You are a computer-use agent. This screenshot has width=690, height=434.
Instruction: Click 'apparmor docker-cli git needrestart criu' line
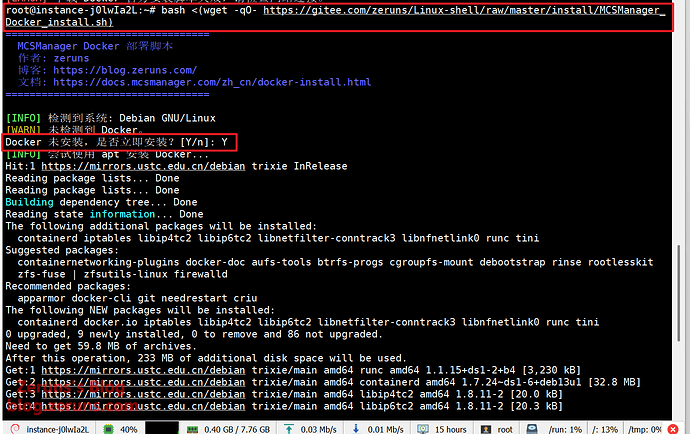point(137,298)
